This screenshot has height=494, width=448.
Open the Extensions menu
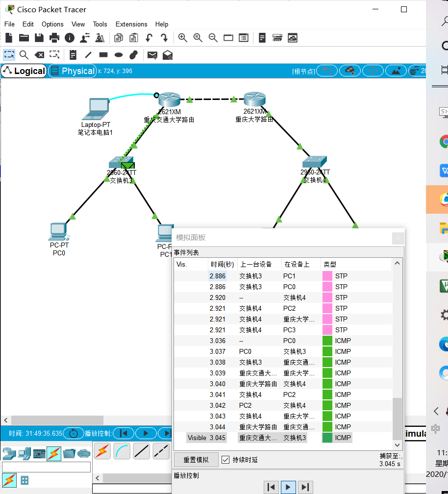pos(131,24)
